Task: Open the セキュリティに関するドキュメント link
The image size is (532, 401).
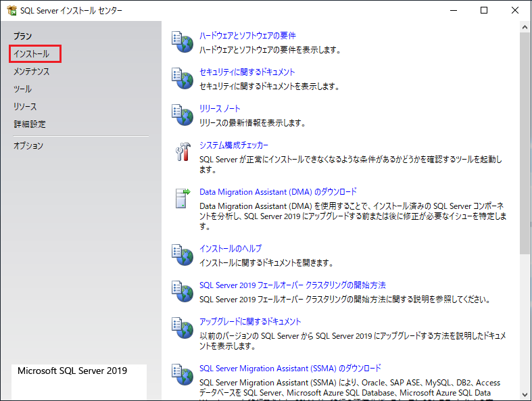Action: click(247, 72)
